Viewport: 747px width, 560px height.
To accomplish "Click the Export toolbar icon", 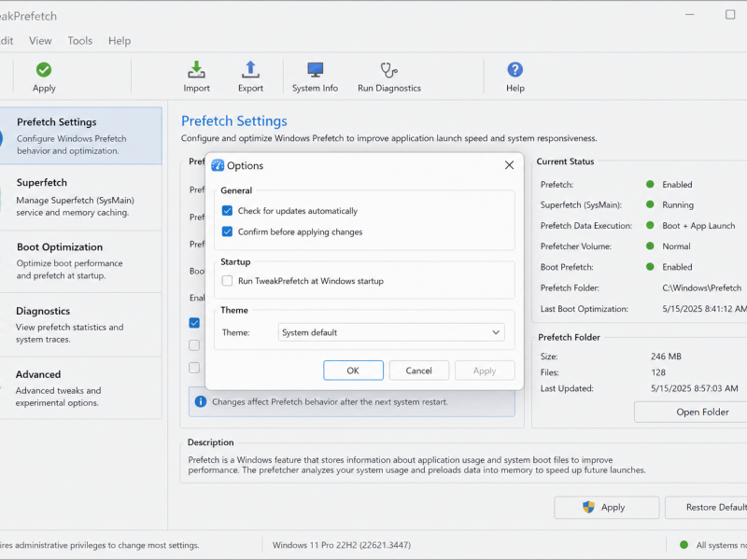I will click(x=250, y=70).
